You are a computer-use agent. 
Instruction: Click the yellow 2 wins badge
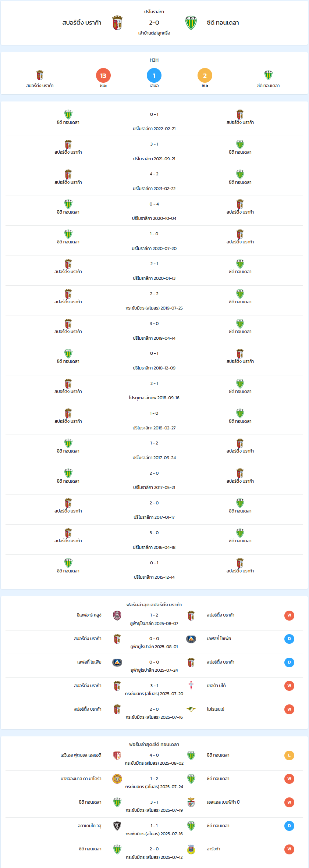[x=205, y=76]
